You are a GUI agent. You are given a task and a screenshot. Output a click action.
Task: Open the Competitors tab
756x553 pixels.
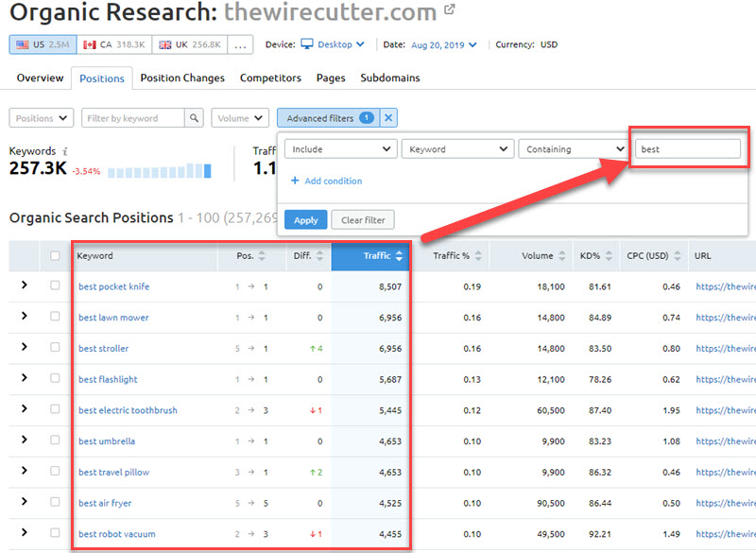(x=270, y=78)
